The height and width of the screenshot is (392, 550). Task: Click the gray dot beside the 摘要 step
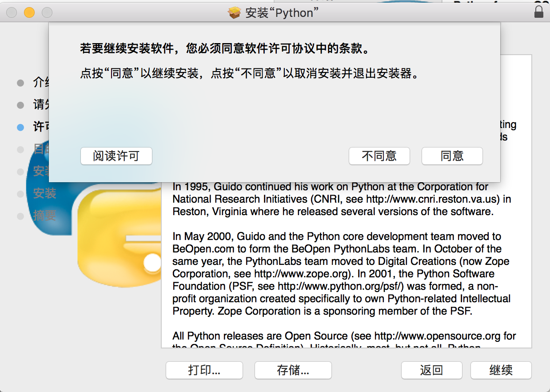[20, 216]
